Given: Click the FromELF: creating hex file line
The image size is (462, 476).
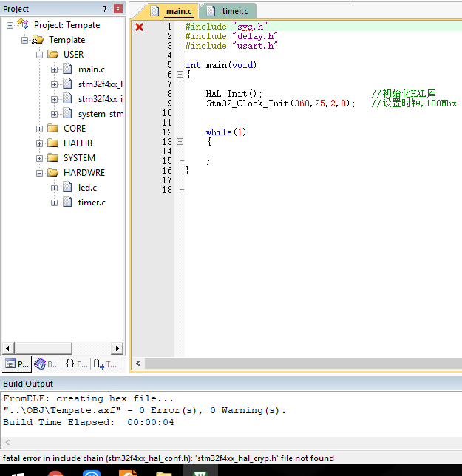Looking at the screenshot, I should pos(88,398).
